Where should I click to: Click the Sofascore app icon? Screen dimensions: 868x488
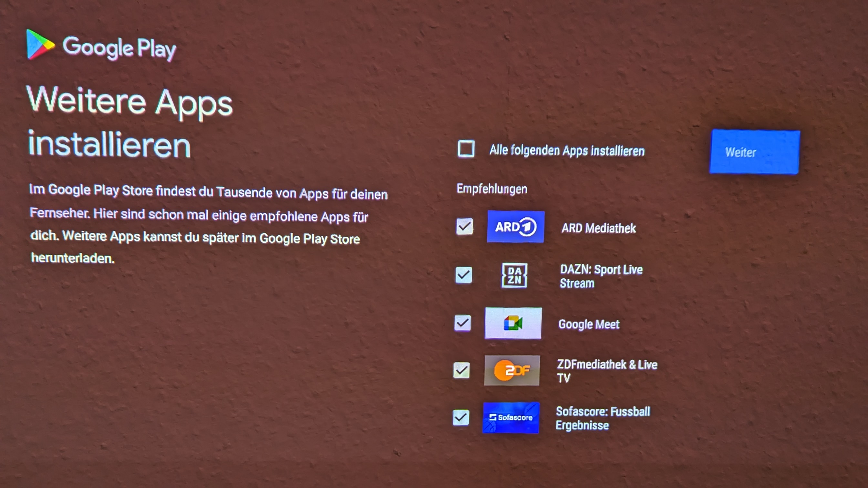pos(511,418)
